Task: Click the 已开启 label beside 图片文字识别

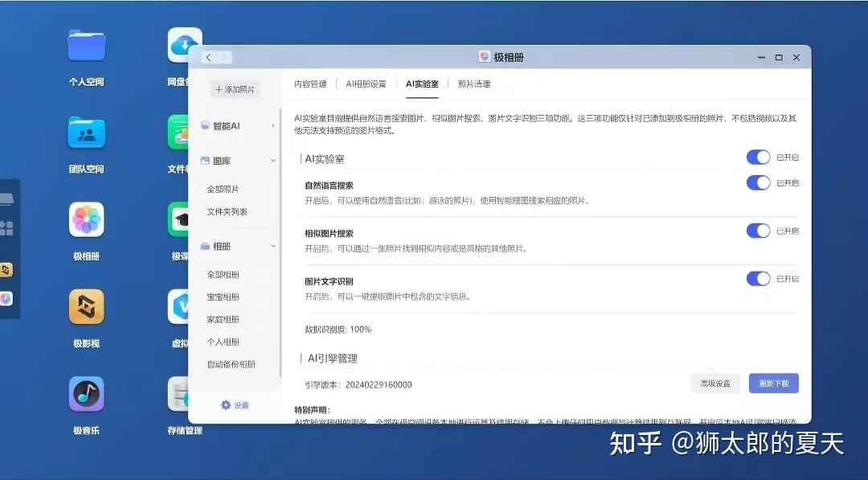Action: pyautogui.click(x=787, y=278)
